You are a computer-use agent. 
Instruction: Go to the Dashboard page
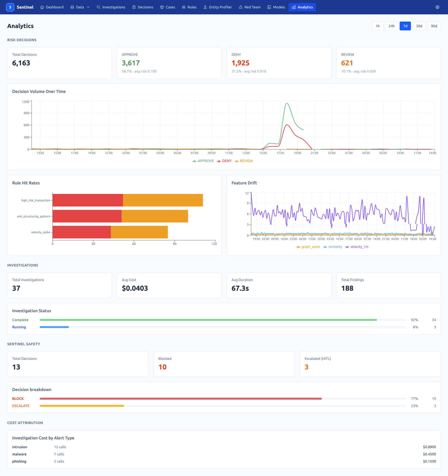click(52, 7)
